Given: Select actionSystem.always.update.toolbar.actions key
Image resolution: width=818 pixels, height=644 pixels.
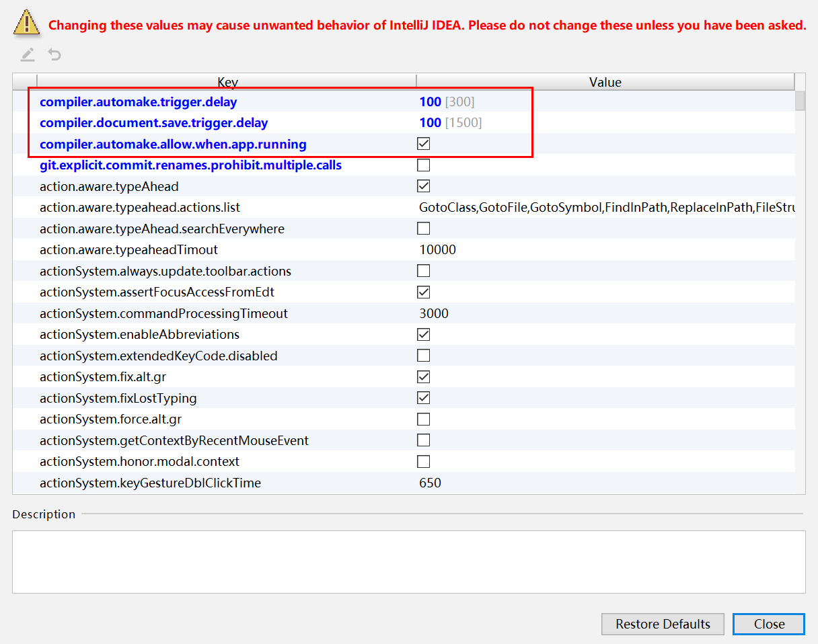Looking at the screenshot, I should click(x=165, y=271).
